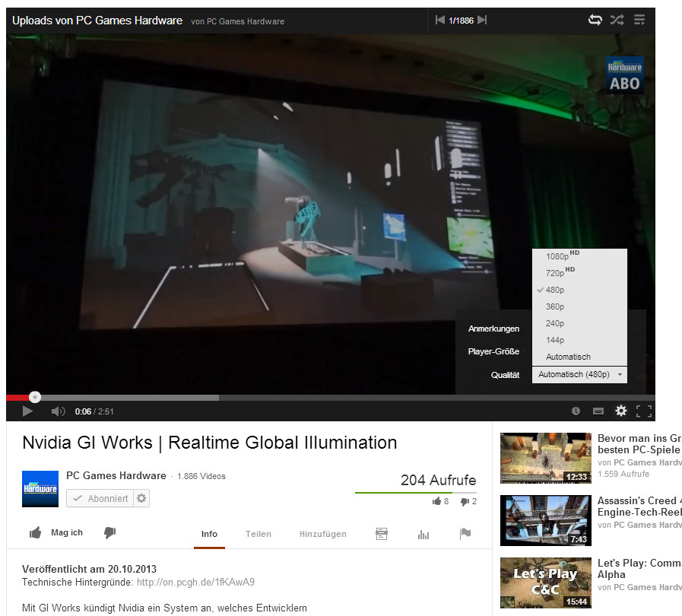This screenshot has height=616, width=682.
Task: Enter fullscreen mode
Action: [644, 411]
